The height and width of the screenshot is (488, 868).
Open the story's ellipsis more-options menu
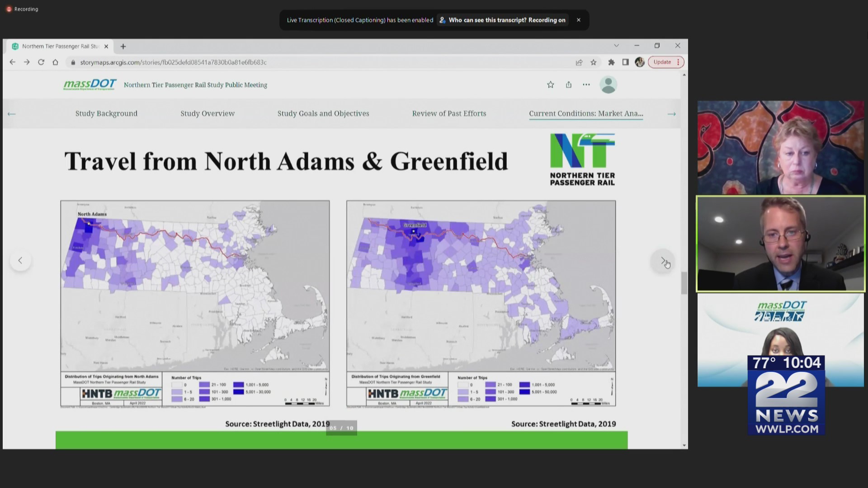tap(586, 84)
